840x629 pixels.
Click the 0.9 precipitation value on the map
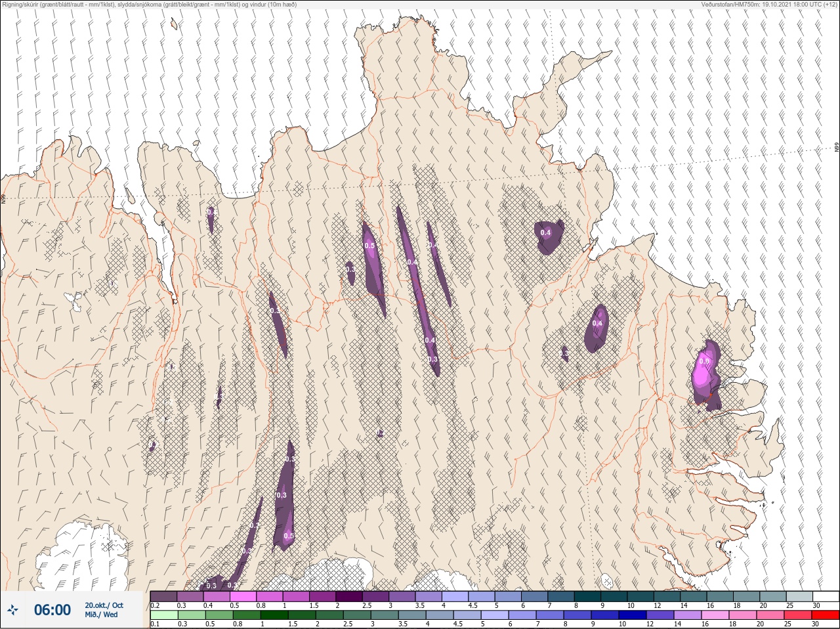pyautogui.click(x=704, y=361)
